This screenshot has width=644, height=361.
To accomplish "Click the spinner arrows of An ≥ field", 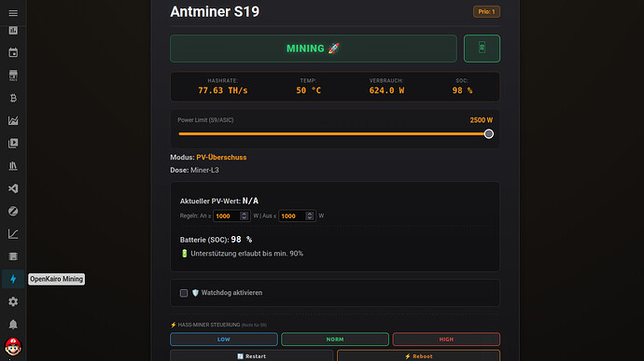I will tap(244, 216).
